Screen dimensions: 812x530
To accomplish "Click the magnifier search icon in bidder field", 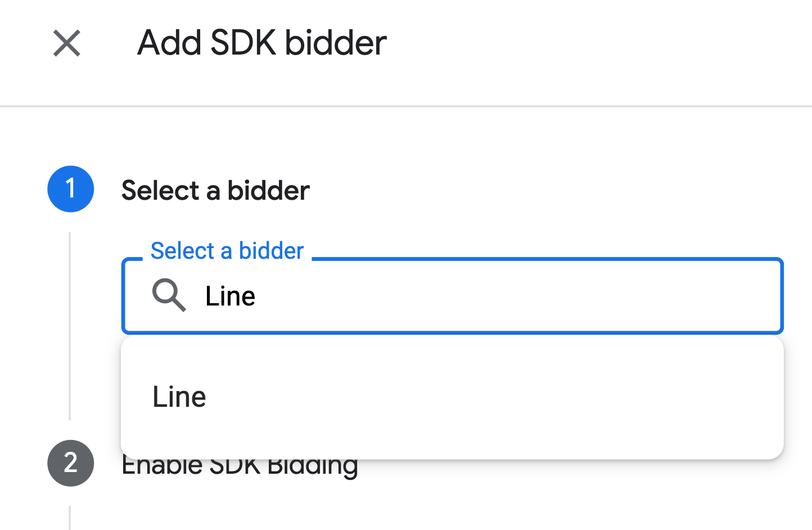I will point(169,295).
